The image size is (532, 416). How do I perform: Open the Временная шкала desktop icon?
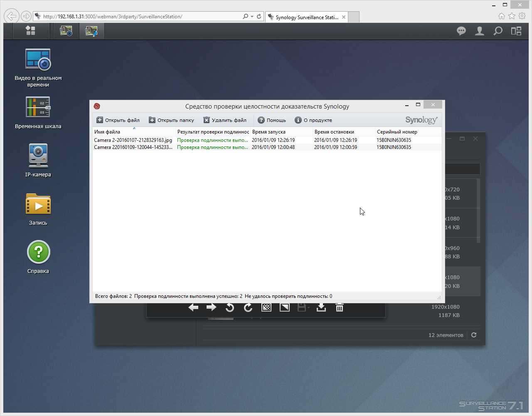(38, 113)
